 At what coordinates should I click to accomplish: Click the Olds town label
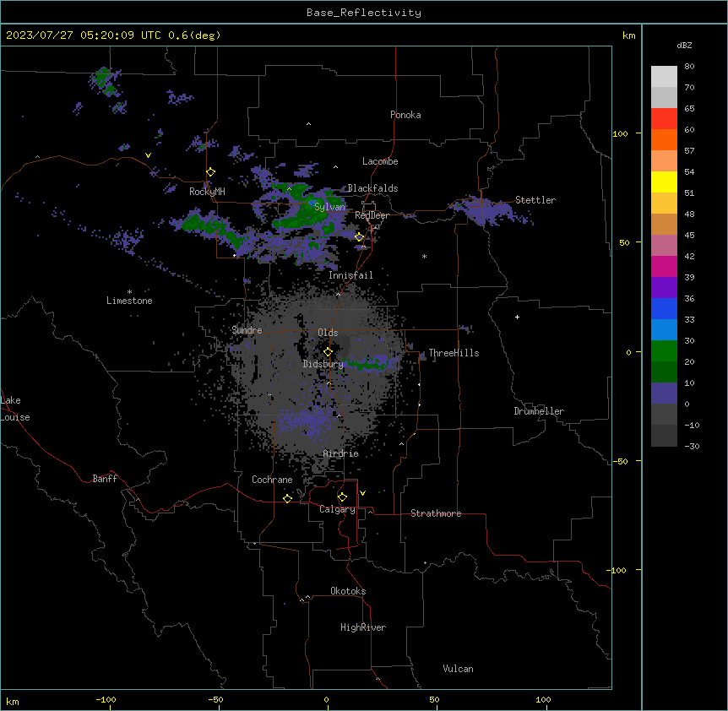pyautogui.click(x=328, y=333)
